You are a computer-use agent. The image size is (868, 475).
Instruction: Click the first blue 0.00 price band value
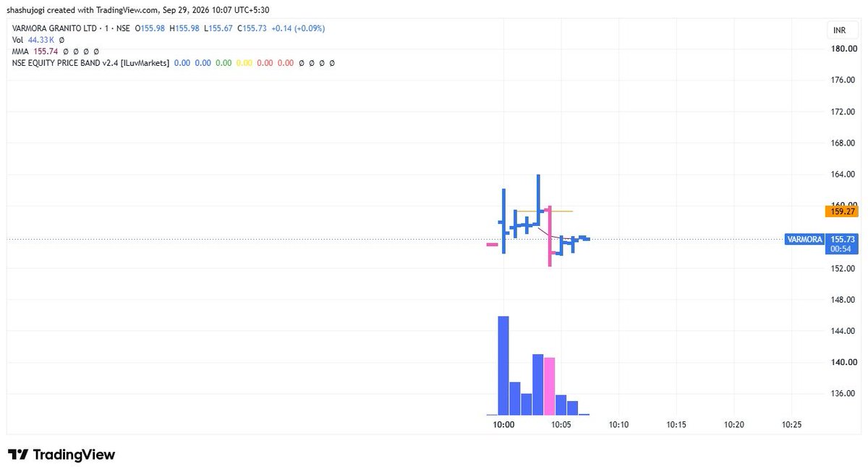point(182,63)
